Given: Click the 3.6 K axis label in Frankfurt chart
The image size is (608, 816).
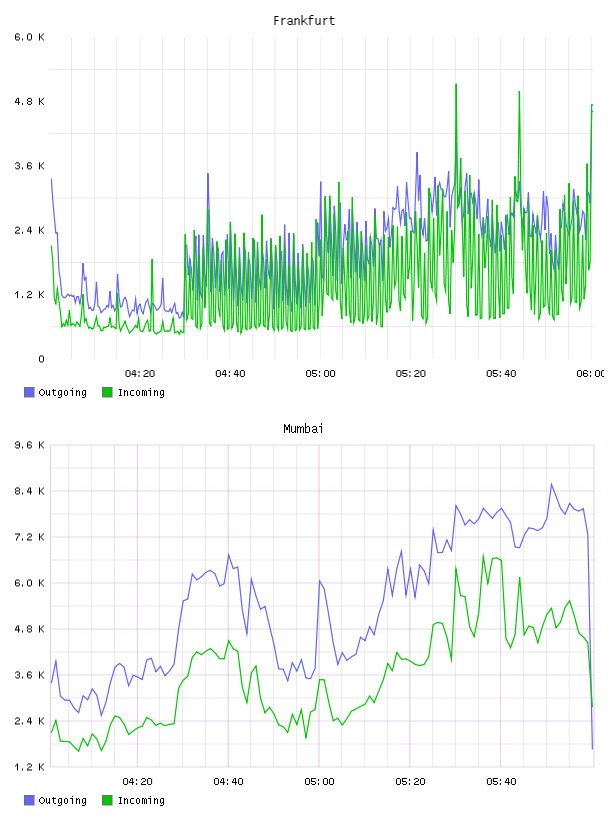Looking at the screenshot, I should (x=29, y=166).
